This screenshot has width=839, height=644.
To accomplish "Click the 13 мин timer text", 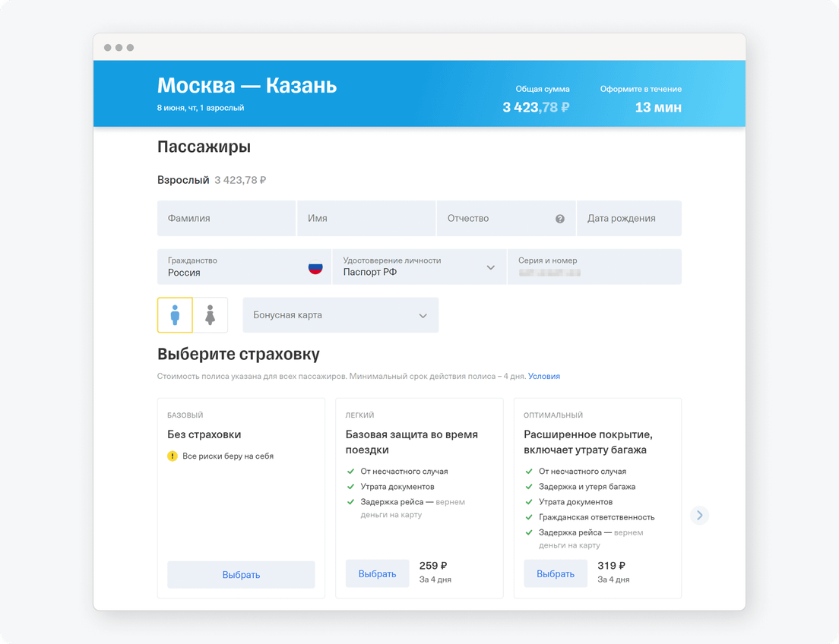I will 658,108.
